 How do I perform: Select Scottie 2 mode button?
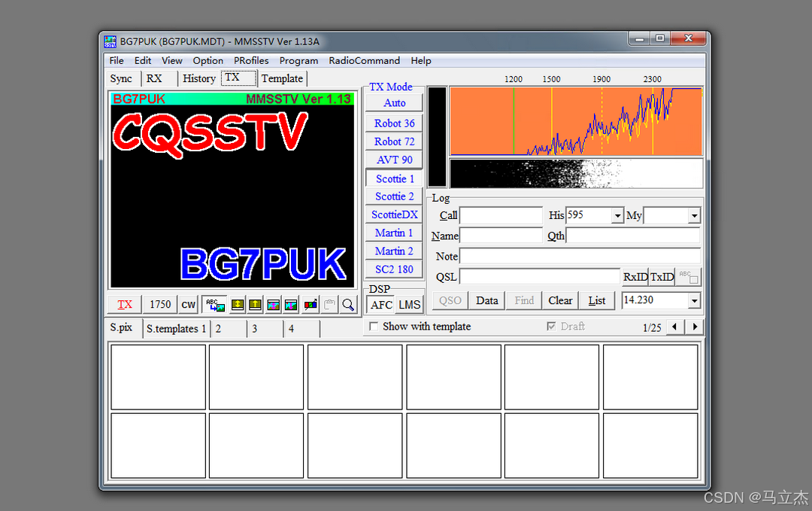[x=395, y=196]
